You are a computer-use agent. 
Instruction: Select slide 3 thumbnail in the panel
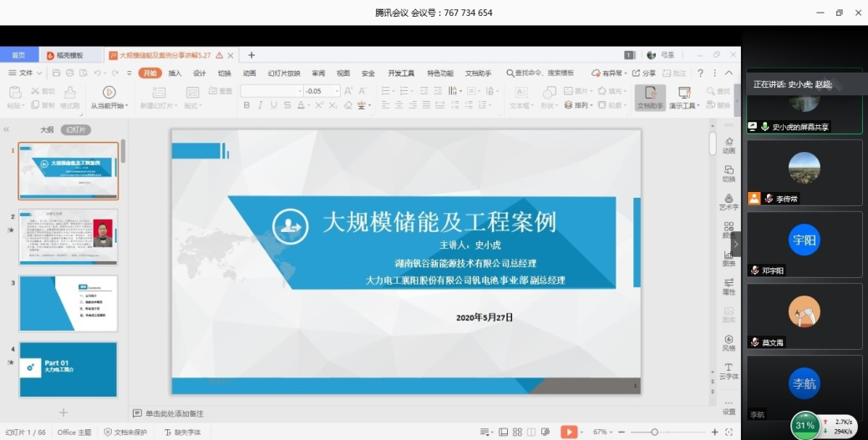coord(69,303)
